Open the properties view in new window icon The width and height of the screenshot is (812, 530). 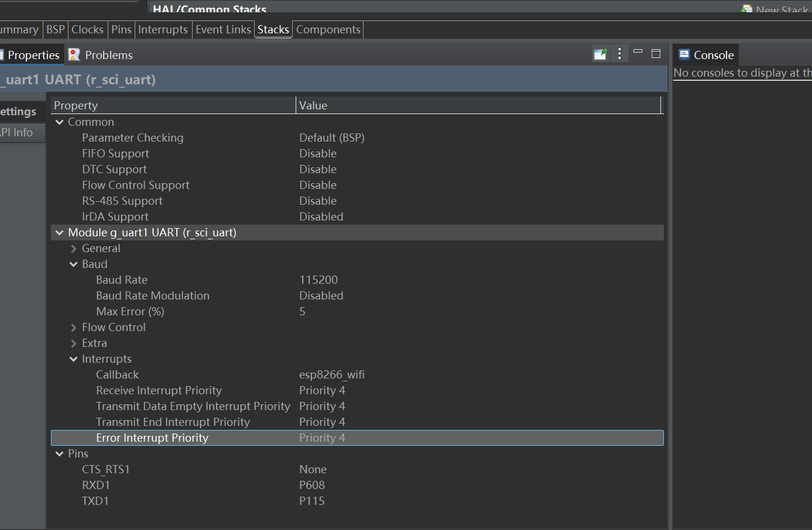pos(600,54)
